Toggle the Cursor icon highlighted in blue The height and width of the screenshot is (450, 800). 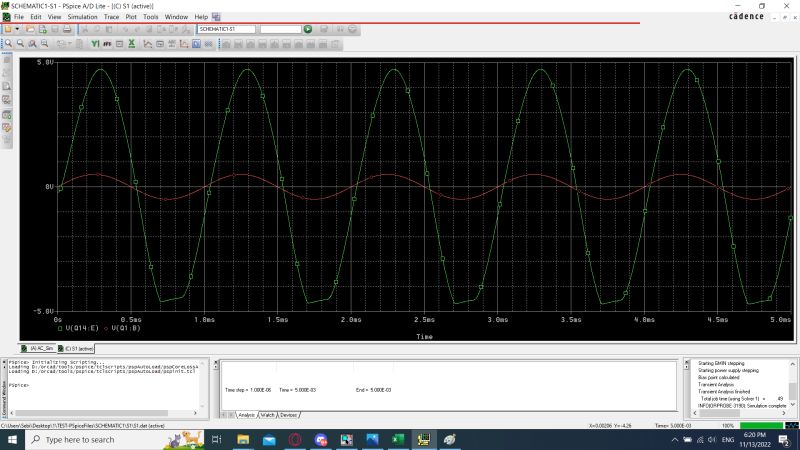(x=196, y=44)
